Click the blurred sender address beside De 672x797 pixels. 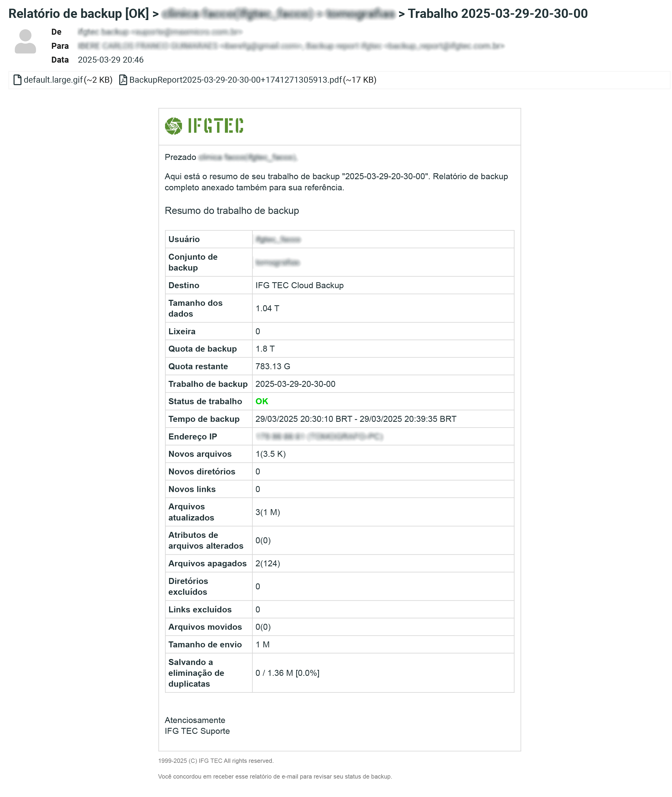tap(160, 32)
